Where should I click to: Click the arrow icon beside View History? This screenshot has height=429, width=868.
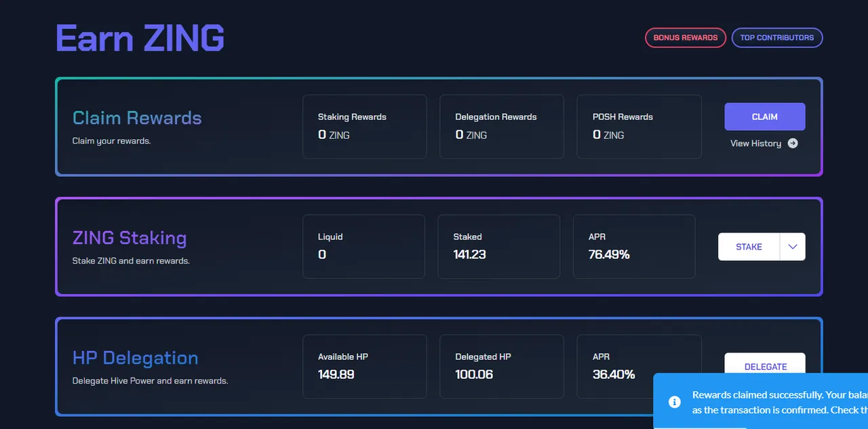tap(793, 144)
